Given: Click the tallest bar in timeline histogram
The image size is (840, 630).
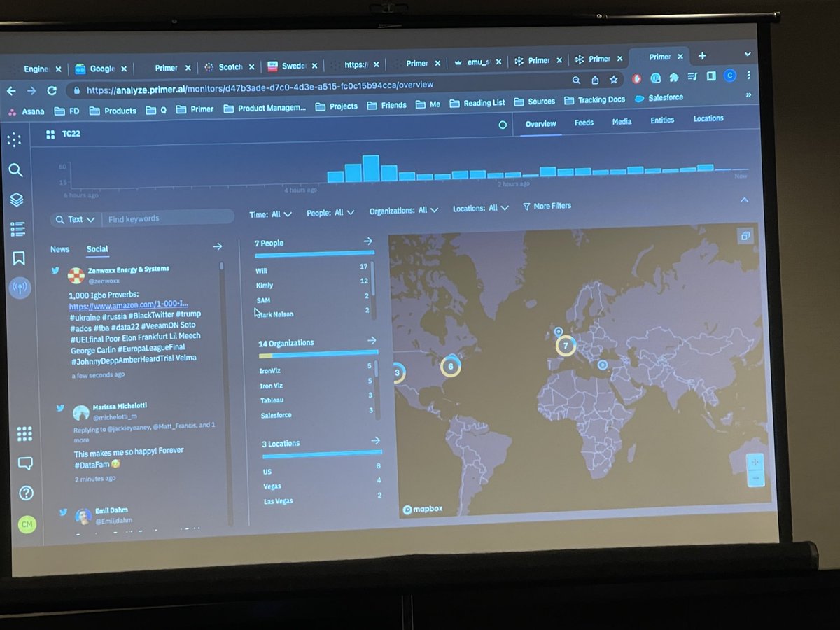Looking at the screenshot, I should pyautogui.click(x=370, y=168).
